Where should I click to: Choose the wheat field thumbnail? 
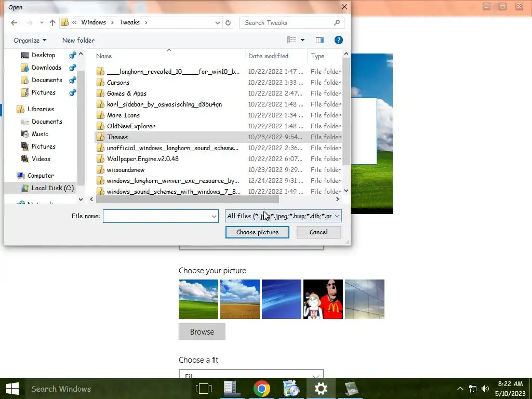pos(240,299)
